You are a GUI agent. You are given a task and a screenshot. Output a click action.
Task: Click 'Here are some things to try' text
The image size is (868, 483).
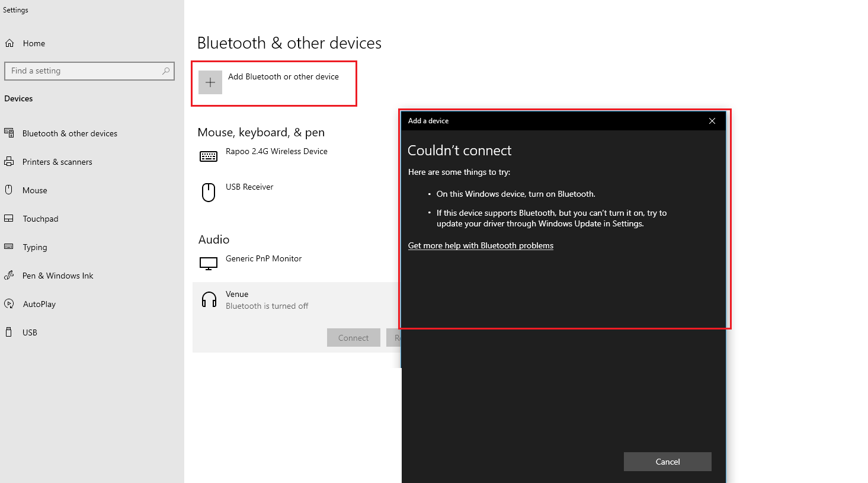click(459, 172)
